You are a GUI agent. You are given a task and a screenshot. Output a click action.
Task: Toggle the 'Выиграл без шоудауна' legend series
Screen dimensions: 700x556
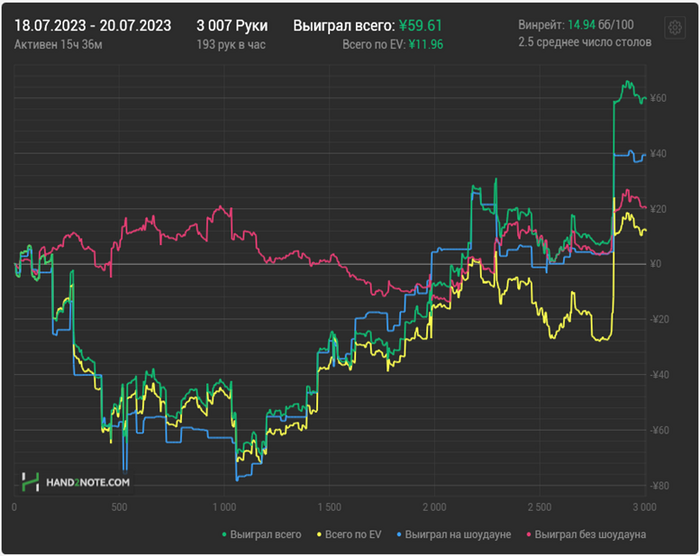586,534
